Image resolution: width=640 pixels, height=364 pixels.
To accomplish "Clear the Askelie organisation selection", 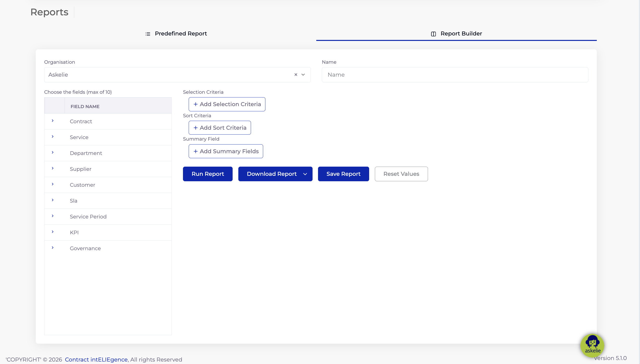I will (296, 74).
